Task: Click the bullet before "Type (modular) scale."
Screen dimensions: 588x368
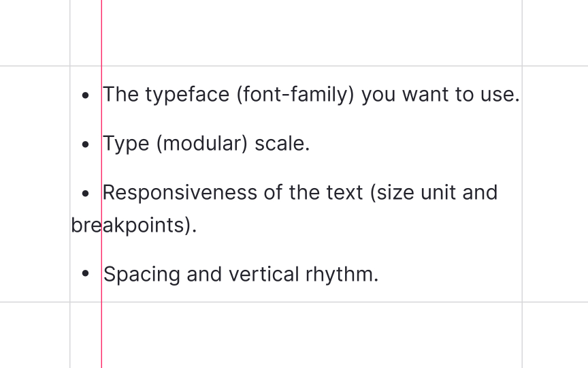Action: tap(86, 144)
